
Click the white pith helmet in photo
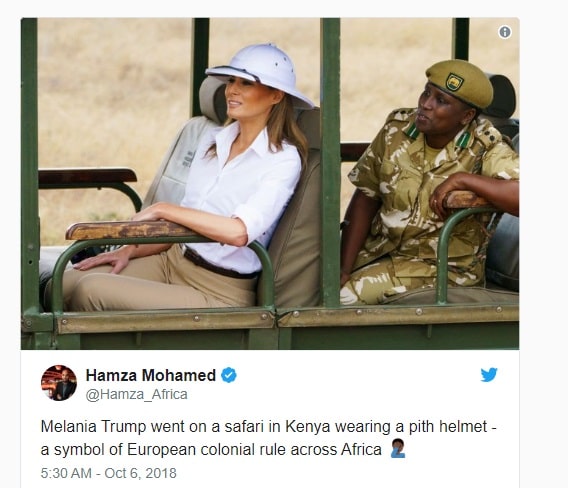click(x=261, y=75)
